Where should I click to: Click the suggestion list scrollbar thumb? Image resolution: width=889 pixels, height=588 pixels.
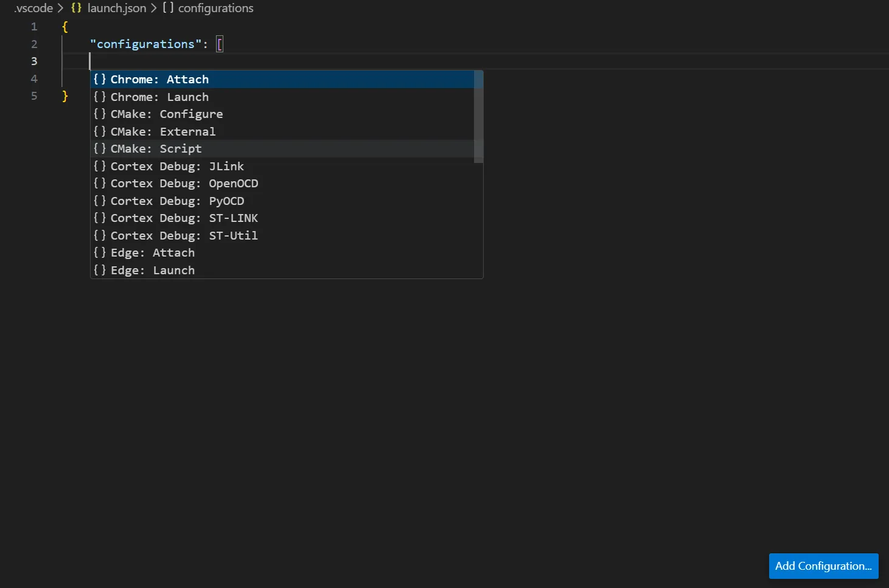point(478,117)
